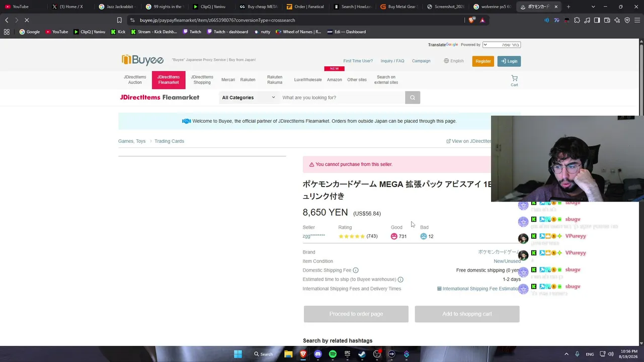Open the tab search chevron

click(x=593, y=7)
